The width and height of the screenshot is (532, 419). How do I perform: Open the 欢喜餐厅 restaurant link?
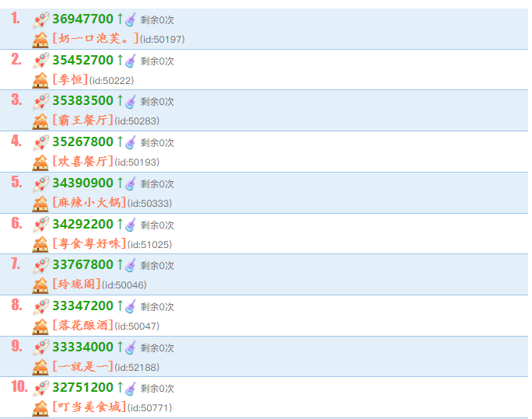coord(82,162)
